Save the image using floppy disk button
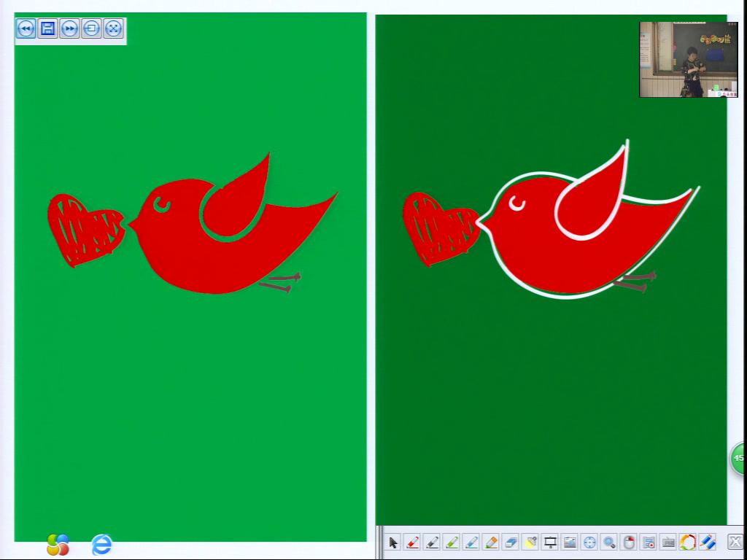Viewport: 747px width, 560px height. click(x=47, y=28)
